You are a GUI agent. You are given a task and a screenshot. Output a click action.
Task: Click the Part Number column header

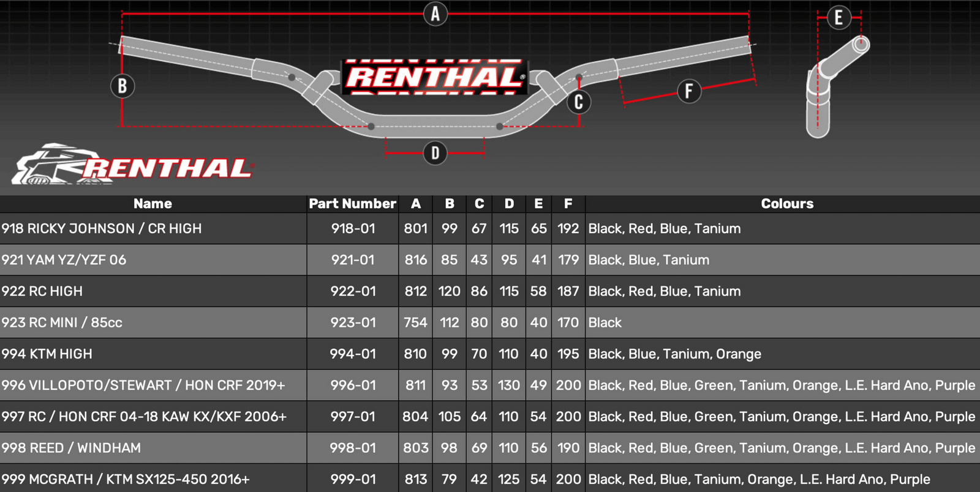pyautogui.click(x=352, y=204)
